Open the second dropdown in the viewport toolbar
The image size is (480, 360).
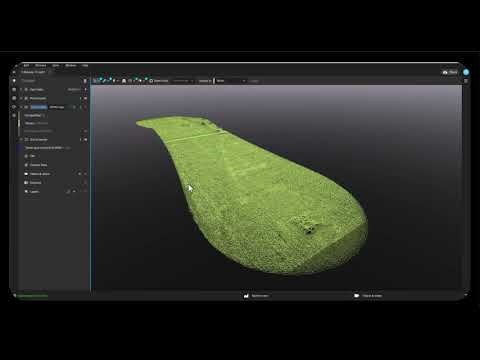point(231,81)
